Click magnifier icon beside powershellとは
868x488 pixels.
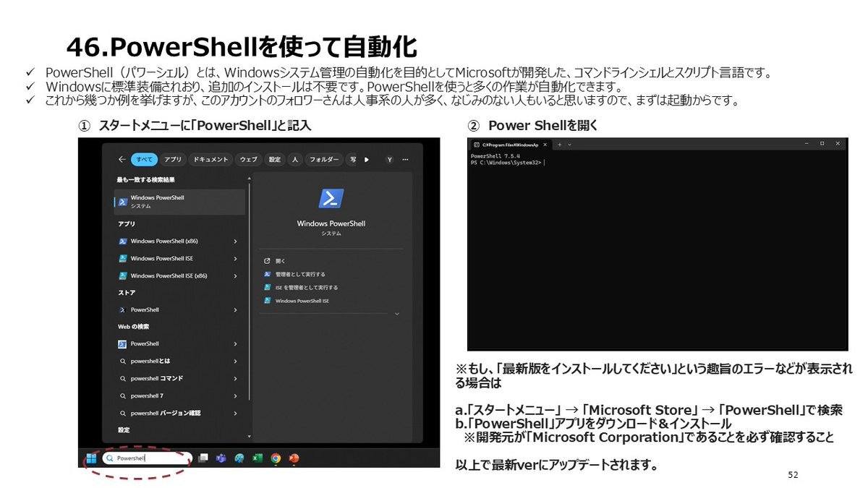(x=123, y=361)
